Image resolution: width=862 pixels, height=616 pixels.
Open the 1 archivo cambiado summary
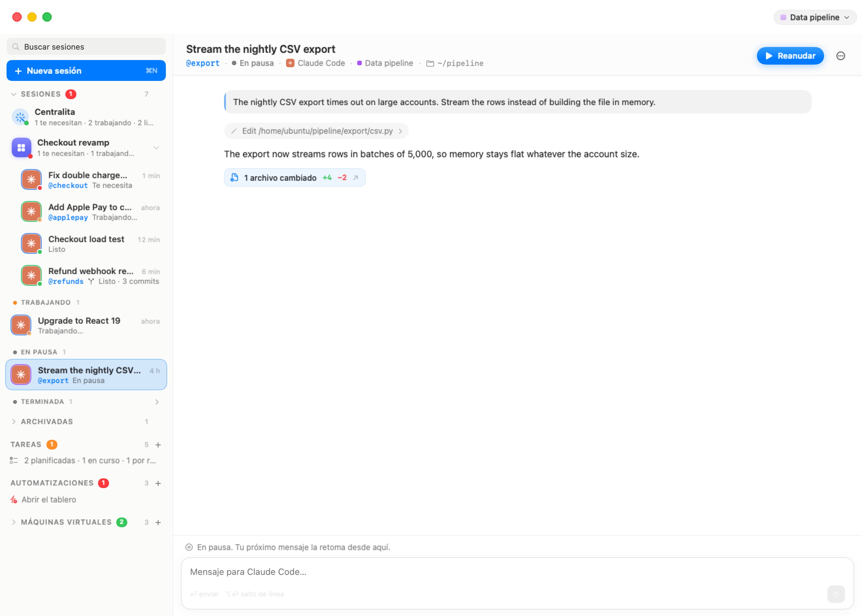tap(295, 177)
